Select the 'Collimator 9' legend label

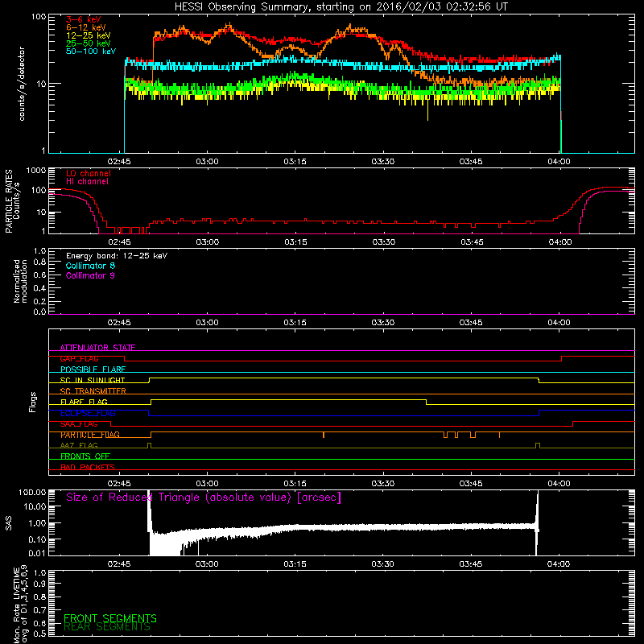click(90, 275)
